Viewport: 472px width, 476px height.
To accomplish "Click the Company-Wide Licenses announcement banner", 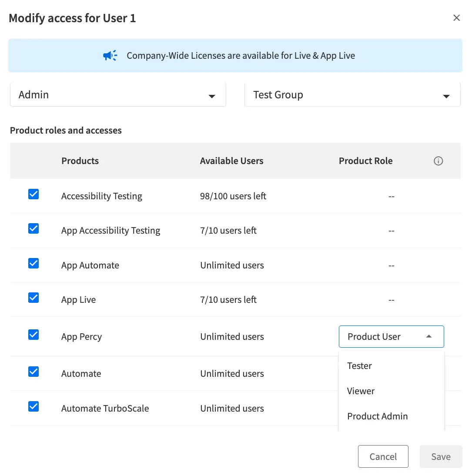I will tap(241, 56).
